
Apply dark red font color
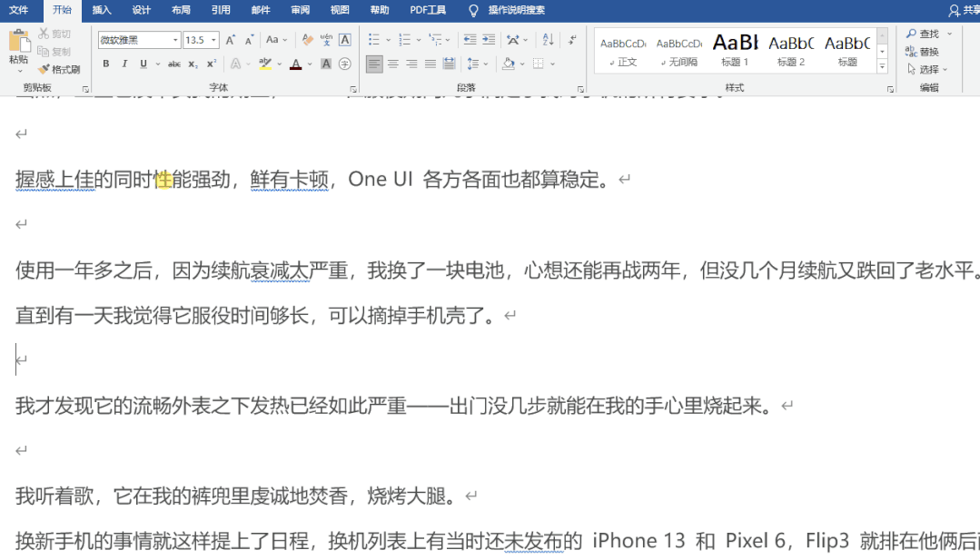coord(295,64)
